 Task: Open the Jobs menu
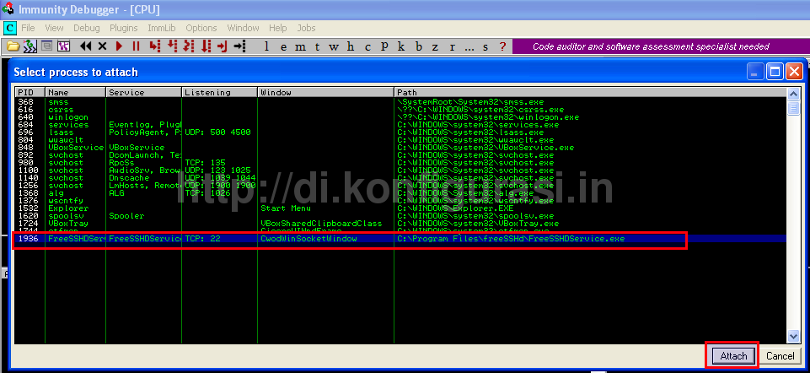(x=306, y=28)
